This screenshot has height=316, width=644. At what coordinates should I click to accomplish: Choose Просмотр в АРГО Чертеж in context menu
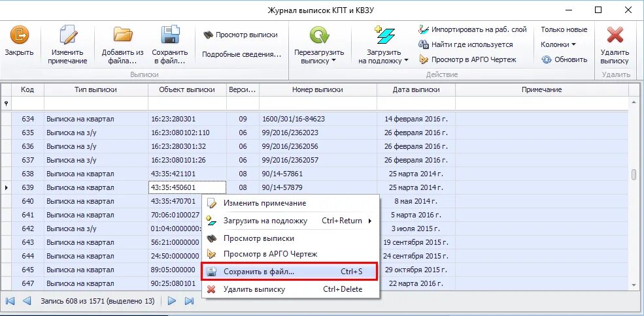point(291,255)
